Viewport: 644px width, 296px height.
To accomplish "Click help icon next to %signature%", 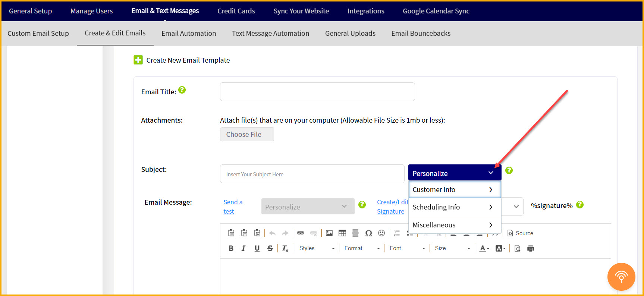I will coord(580,205).
